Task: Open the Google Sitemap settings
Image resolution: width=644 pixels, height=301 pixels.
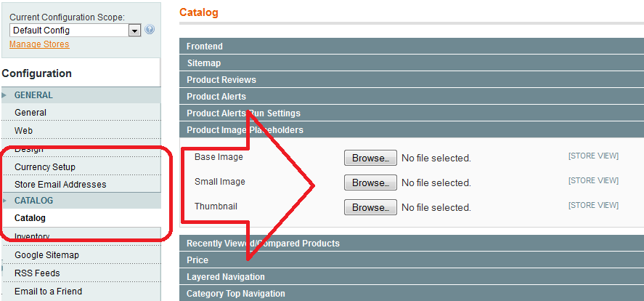Action: (x=46, y=255)
